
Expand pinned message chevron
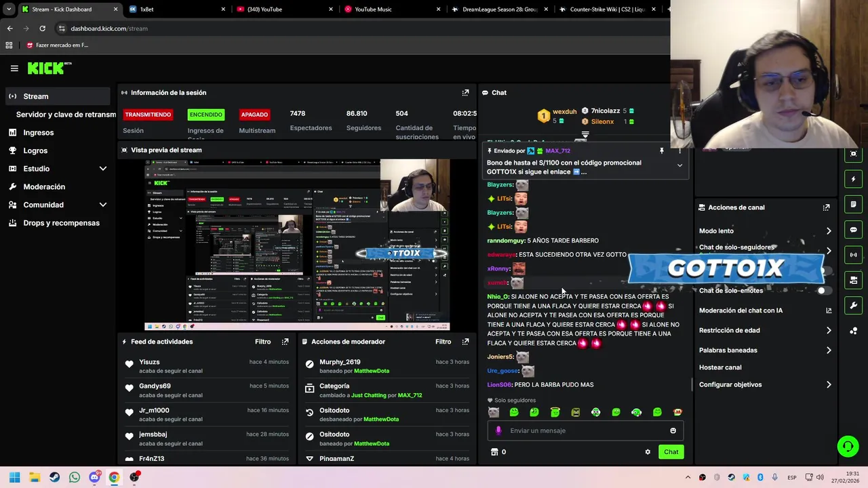679,165
